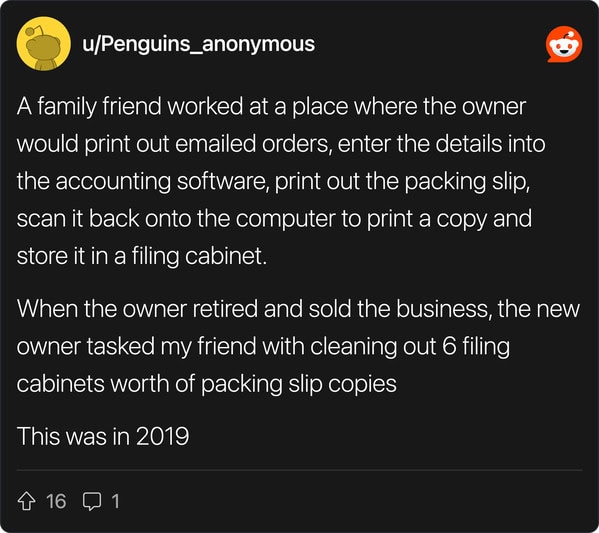
Task: Select the line starting 'A family friend worked'
Action: coord(271,106)
